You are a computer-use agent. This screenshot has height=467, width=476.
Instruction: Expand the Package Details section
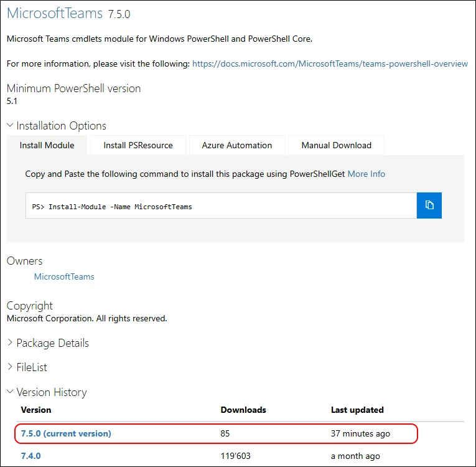coord(47,343)
